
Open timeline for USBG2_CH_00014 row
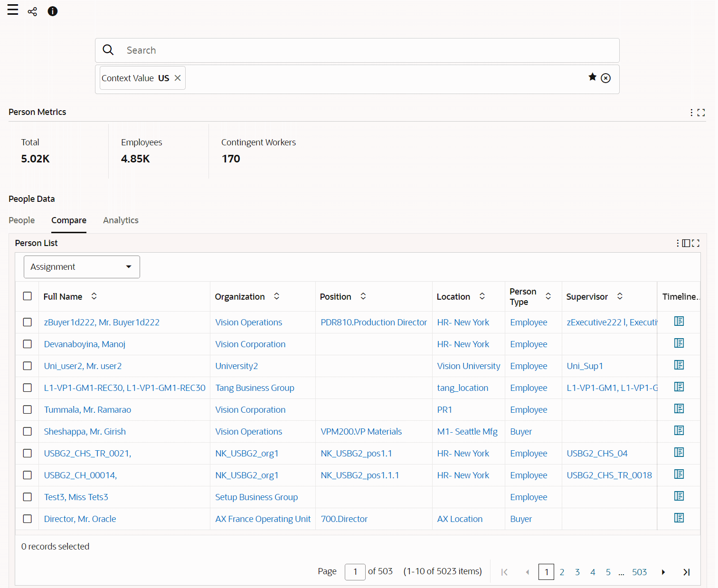coord(679,474)
